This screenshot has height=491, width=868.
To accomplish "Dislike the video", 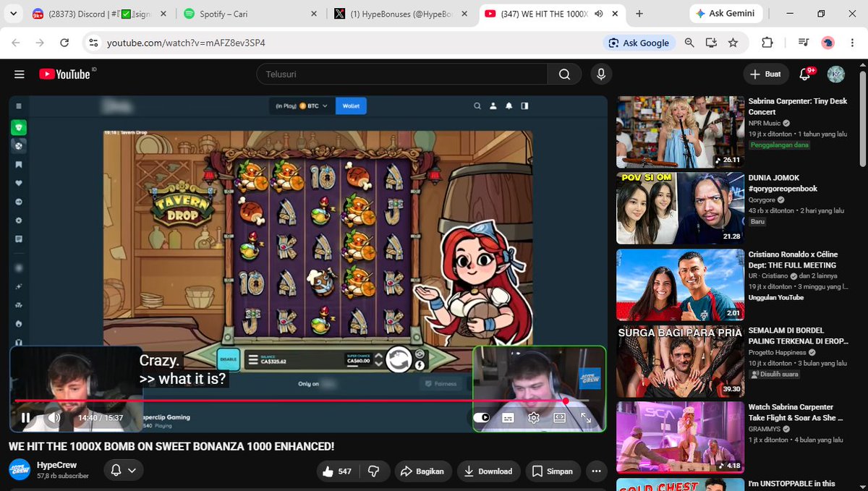I will click(x=374, y=471).
